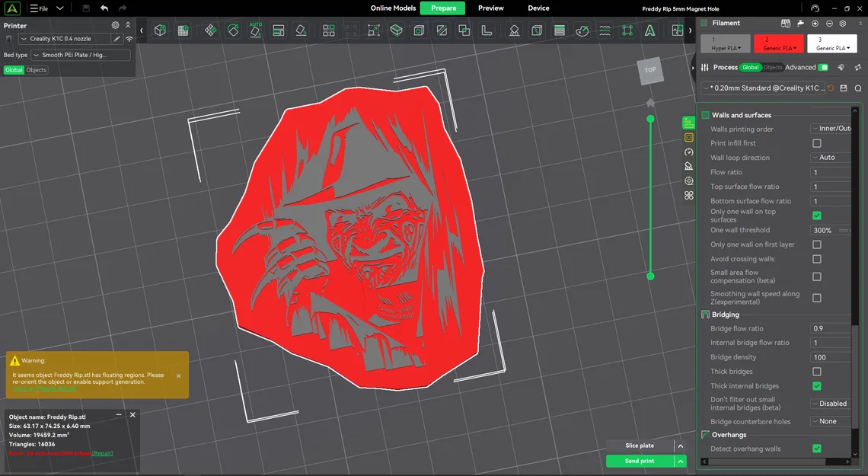
Task: Open filament 1 Hyper PLA dropdown
Action: [725, 43]
